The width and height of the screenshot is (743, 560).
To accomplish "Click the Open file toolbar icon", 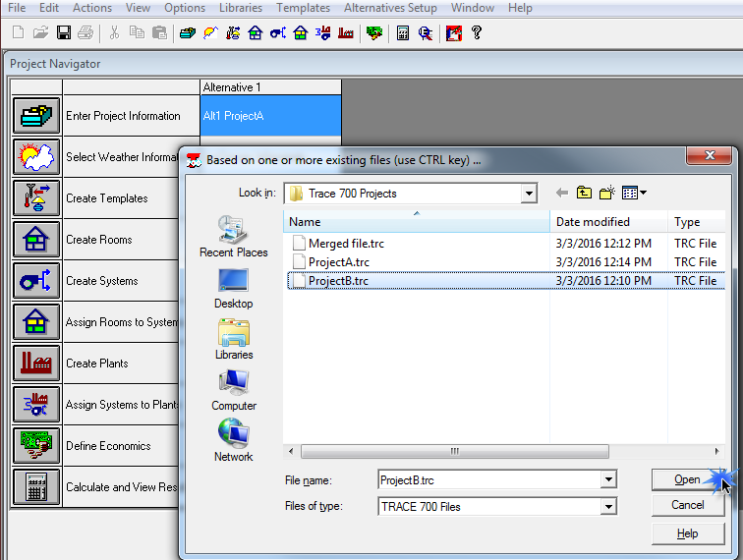I will point(40,32).
